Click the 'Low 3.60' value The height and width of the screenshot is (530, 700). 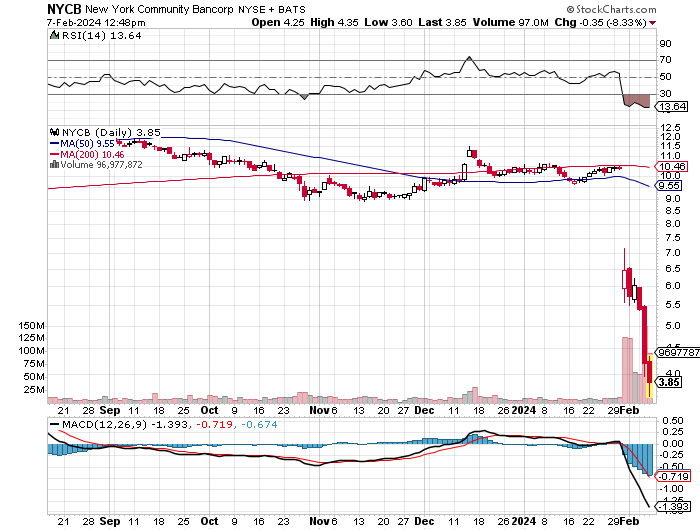pos(388,22)
